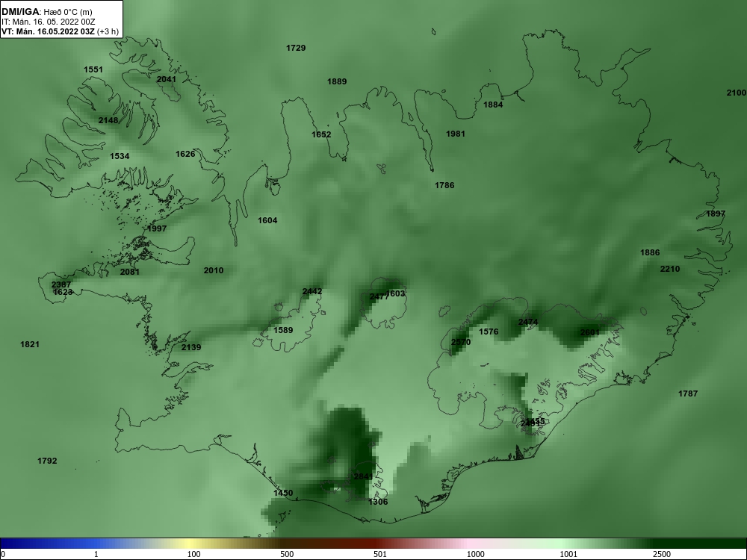Click the DMI/IGA title text

(21, 12)
